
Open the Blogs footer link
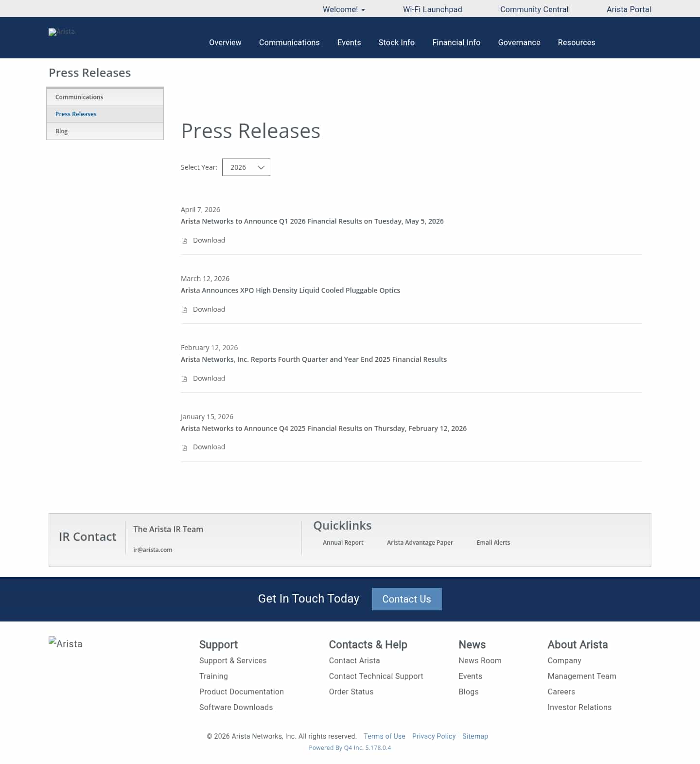click(469, 692)
